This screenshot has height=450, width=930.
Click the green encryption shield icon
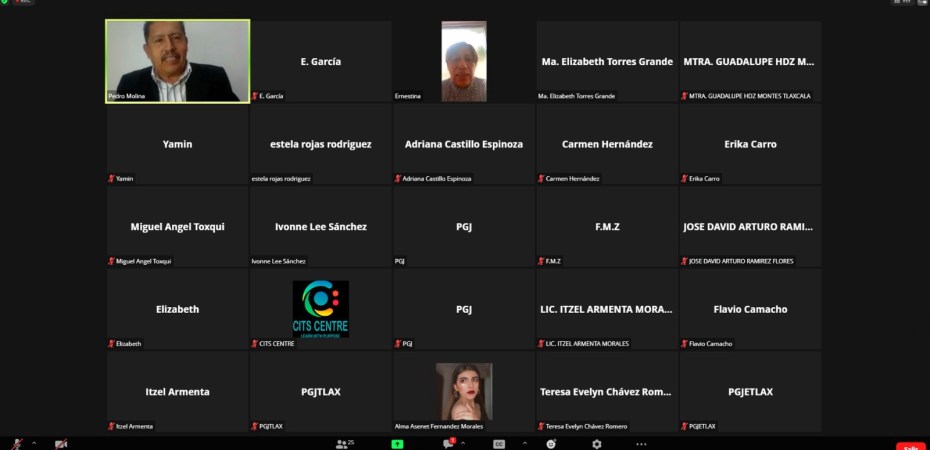[x=5, y=2]
